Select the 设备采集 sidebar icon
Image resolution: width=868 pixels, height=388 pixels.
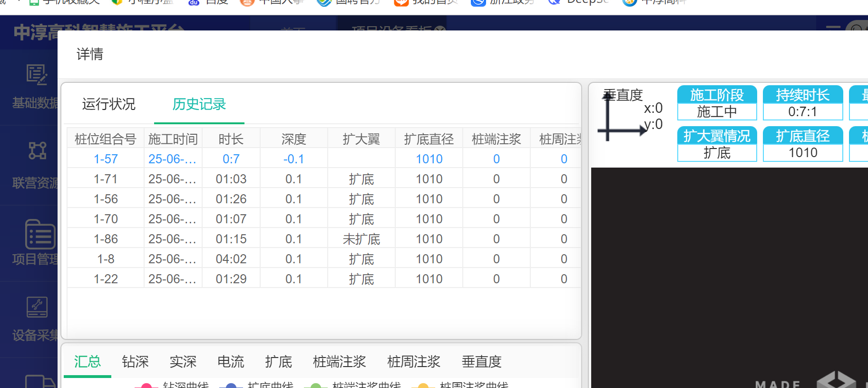pyautogui.click(x=37, y=307)
